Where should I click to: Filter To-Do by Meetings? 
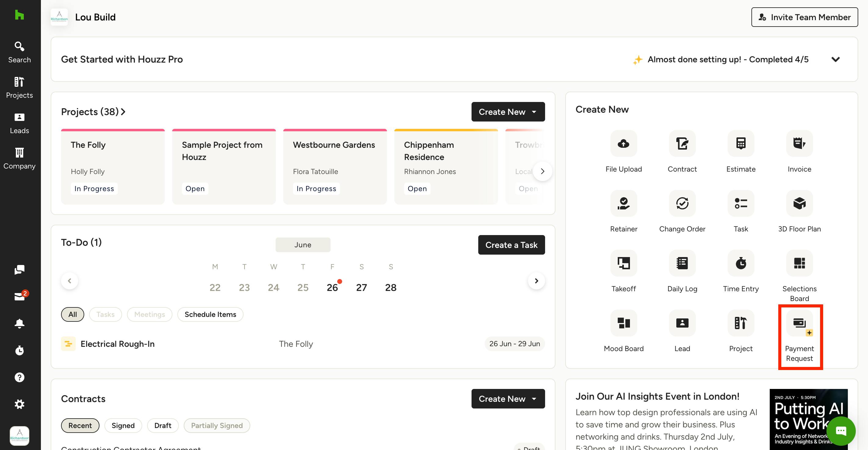150,314
